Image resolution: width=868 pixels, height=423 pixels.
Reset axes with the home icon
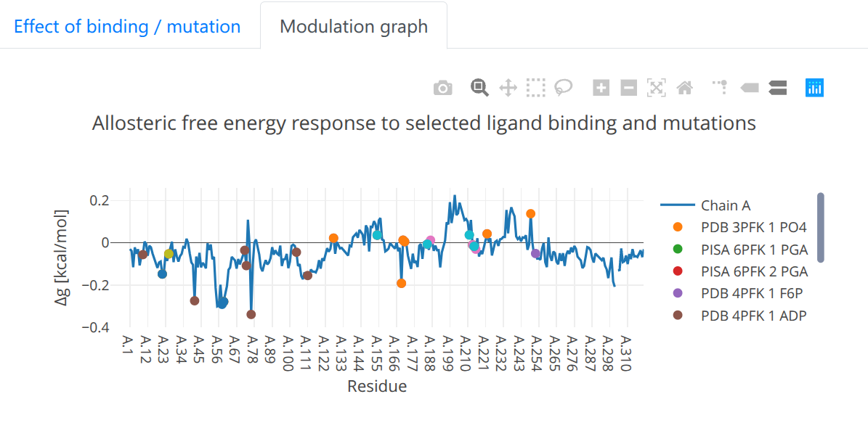point(684,87)
